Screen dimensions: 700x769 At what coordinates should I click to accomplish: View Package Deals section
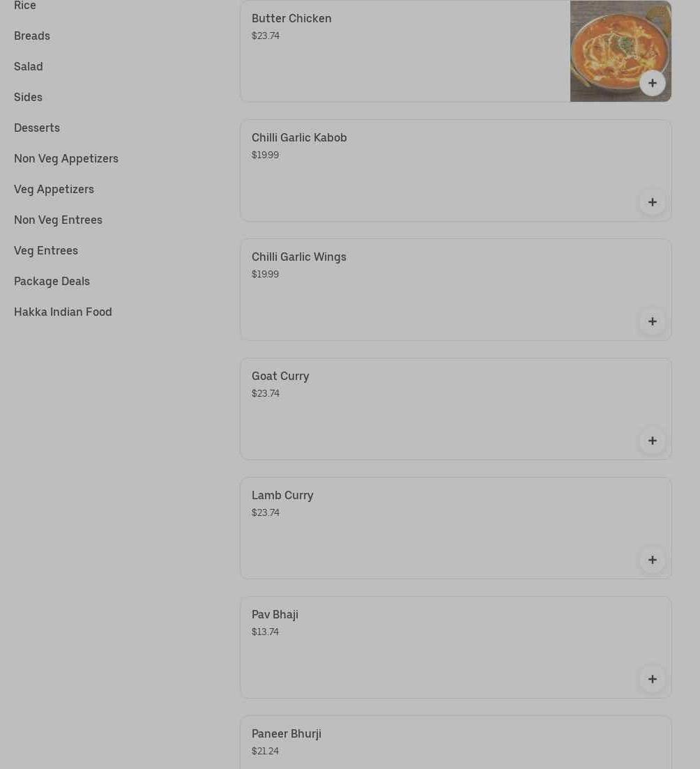(x=52, y=281)
